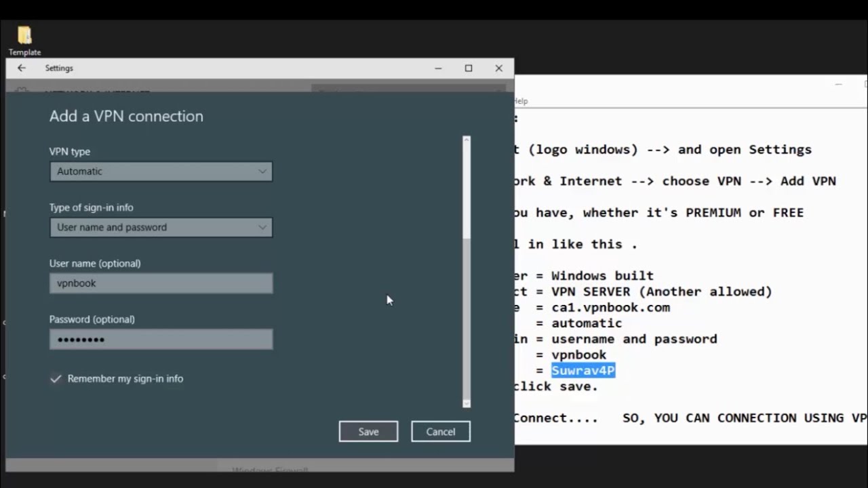
Task: Close the Settings window
Action: (x=499, y=68)
